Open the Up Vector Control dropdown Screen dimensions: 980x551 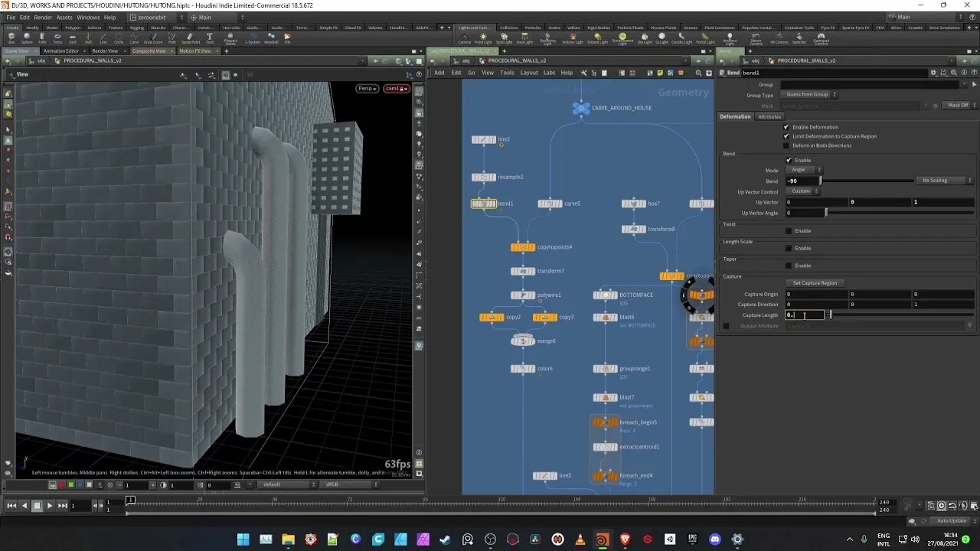click(x=803, y=191)
